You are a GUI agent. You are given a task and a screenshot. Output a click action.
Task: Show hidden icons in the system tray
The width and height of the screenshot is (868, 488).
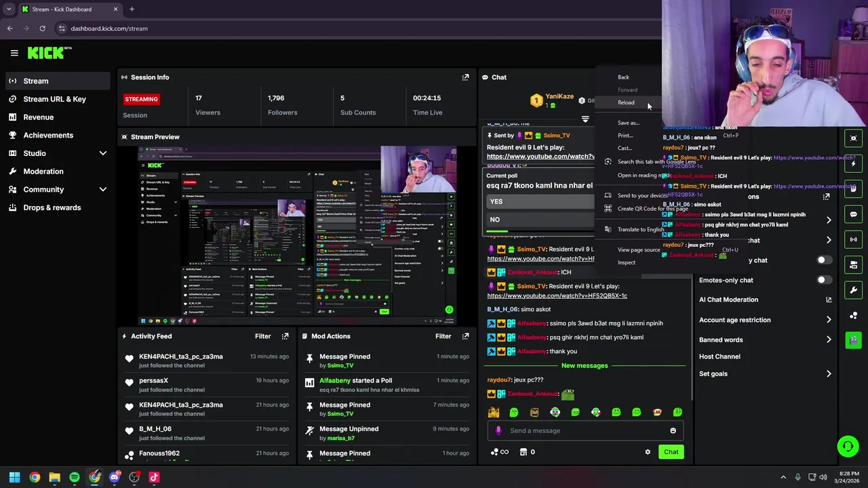783,477
